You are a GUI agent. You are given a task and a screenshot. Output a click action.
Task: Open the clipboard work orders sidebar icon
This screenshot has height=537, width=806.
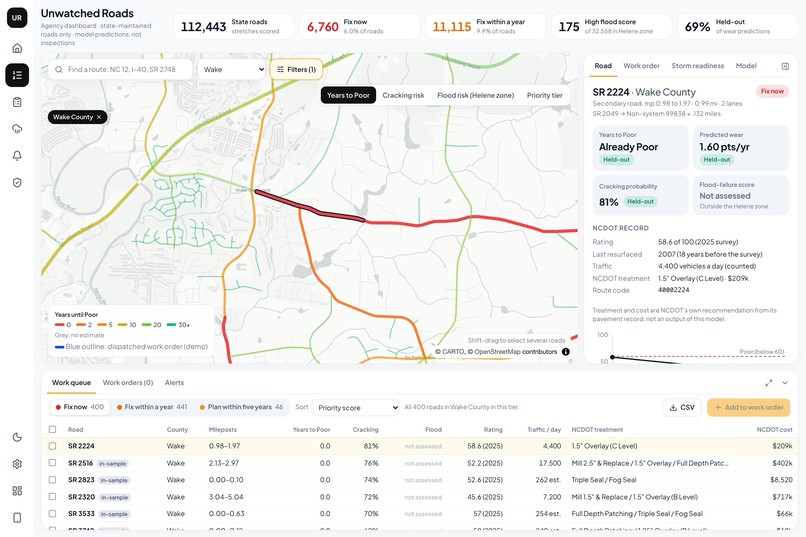[17, 102]
